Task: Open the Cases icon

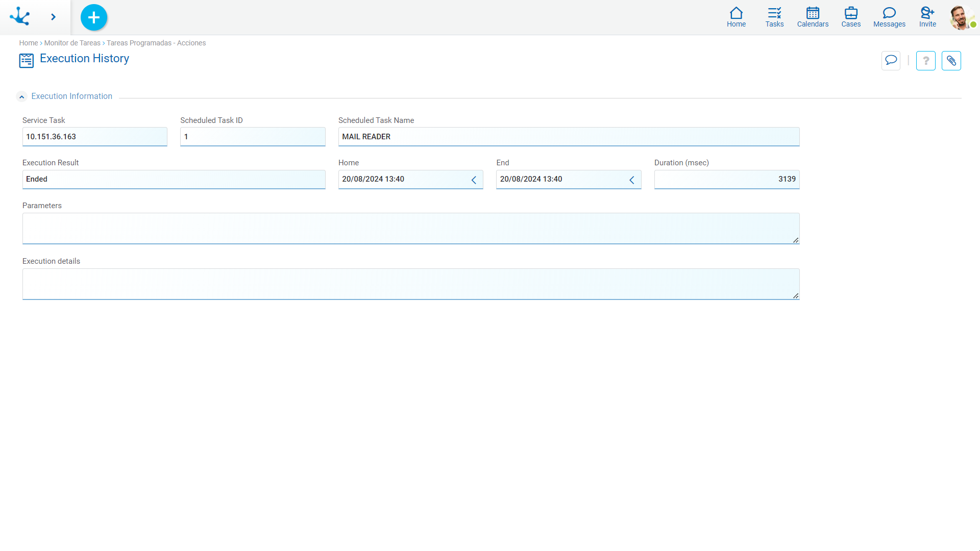Action: [x=850, y=17]
